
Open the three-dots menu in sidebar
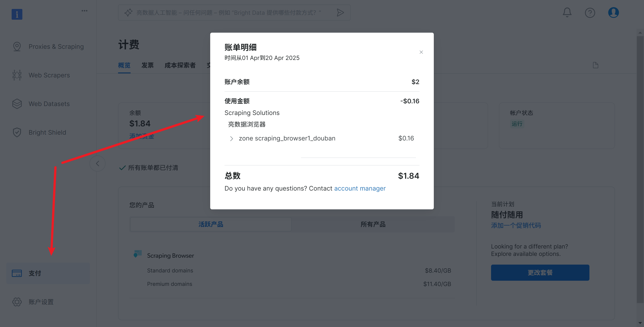pos(85,11)
